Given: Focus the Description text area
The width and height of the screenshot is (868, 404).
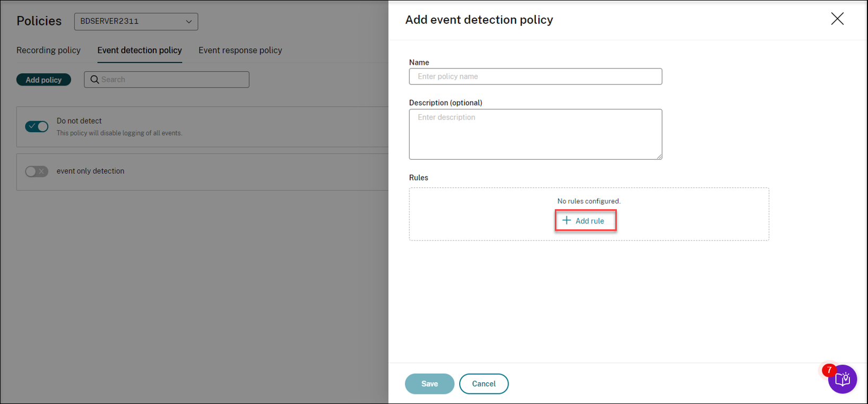Looking at the screenshot, I should pyautogui.click(x=535, y=134).
